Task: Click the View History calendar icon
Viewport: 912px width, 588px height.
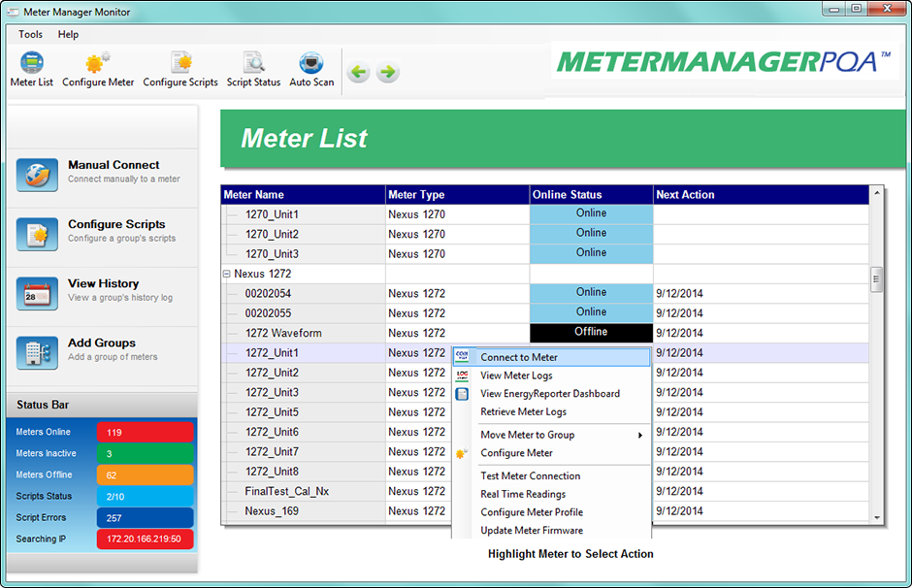Action: coord(37,293)
